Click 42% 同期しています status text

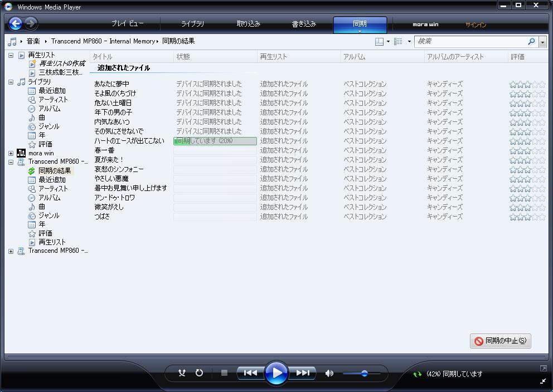point(454,374)
